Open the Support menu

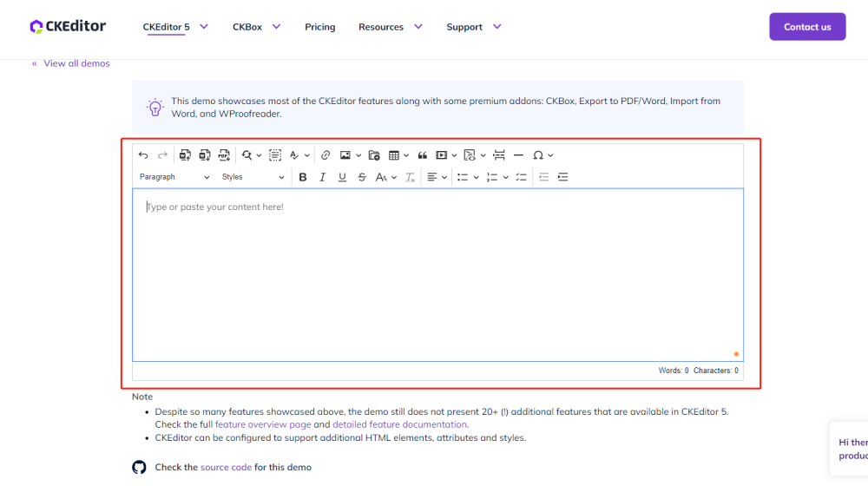[474, 27]
